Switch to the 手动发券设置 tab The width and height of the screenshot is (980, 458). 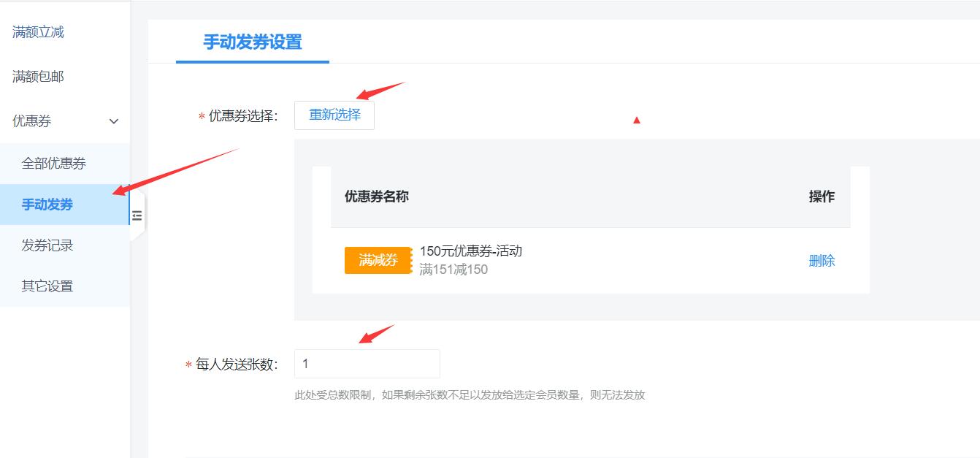[253, 42]
